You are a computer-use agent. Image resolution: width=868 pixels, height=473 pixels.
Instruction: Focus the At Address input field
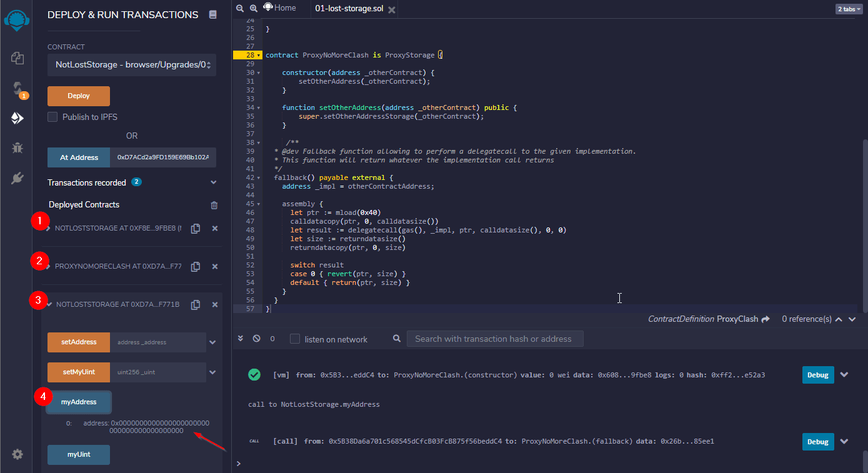pyautogui.click(x=163, y=157)
